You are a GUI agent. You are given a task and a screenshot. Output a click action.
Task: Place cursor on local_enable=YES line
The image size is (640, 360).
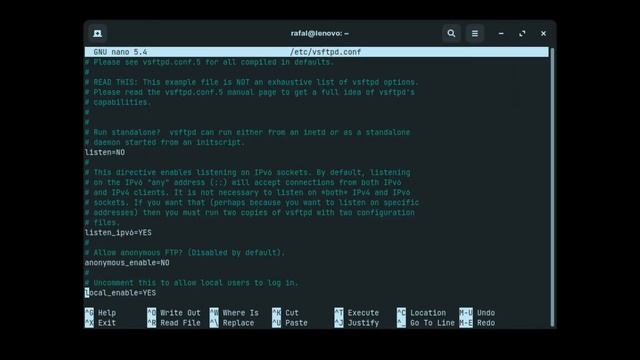pos(120,293)
